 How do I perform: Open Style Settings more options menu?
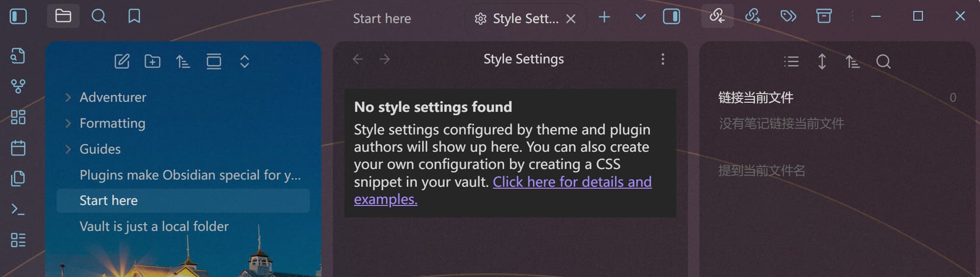663,59
